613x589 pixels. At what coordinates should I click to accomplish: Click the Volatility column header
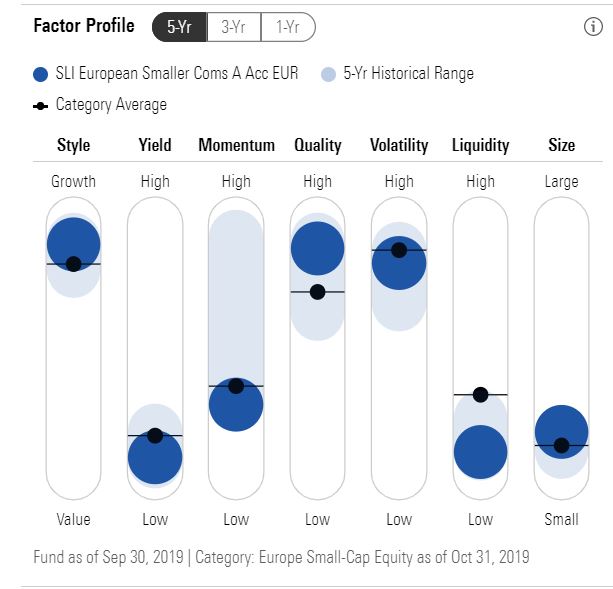click(x=399, y=145)
